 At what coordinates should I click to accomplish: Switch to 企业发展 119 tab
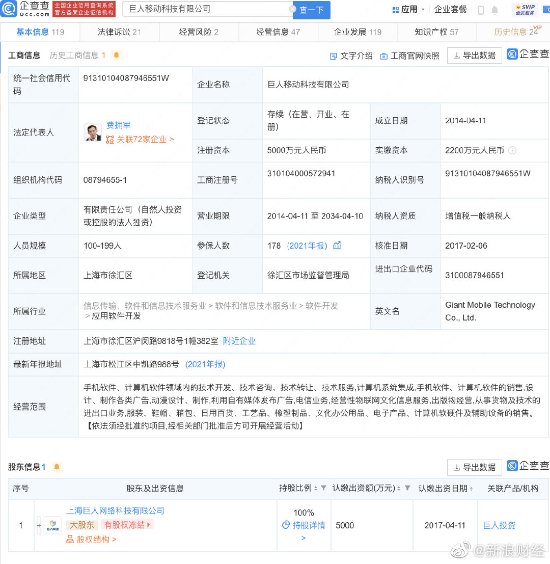pyautogui.click(x=358, y=32)
